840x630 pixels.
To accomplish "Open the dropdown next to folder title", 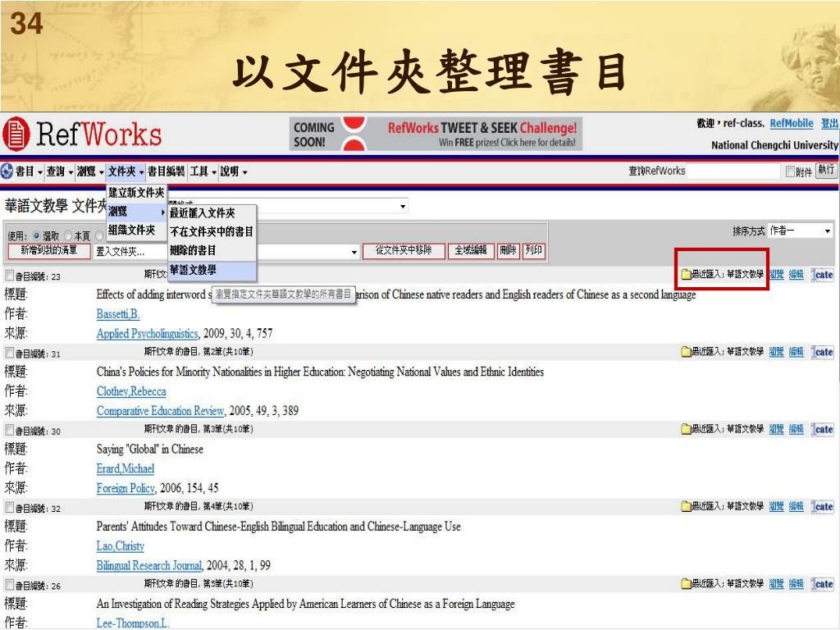I will point(402,206).
